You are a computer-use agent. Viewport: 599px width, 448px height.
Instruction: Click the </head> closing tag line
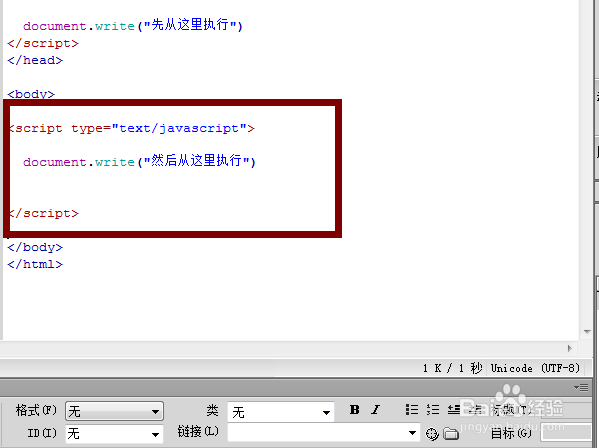point(35,60)
